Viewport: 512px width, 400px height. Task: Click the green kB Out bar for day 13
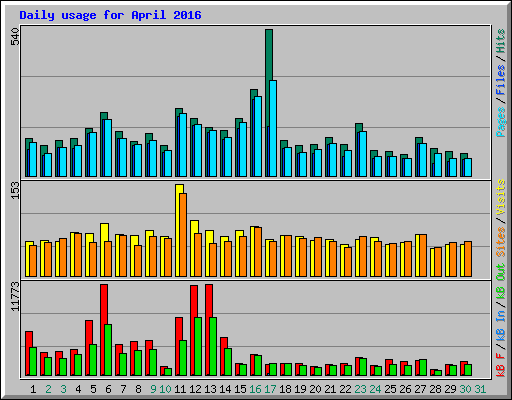(213, 347)
